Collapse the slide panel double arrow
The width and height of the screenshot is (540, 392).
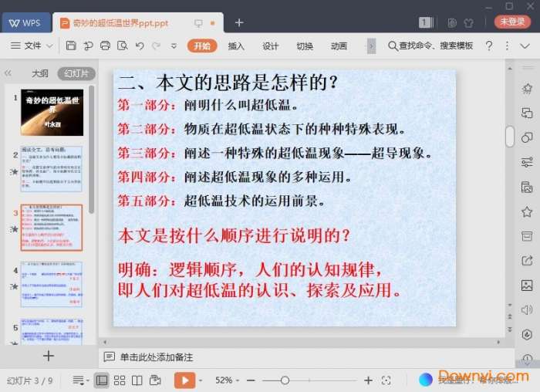click(8, 73)
